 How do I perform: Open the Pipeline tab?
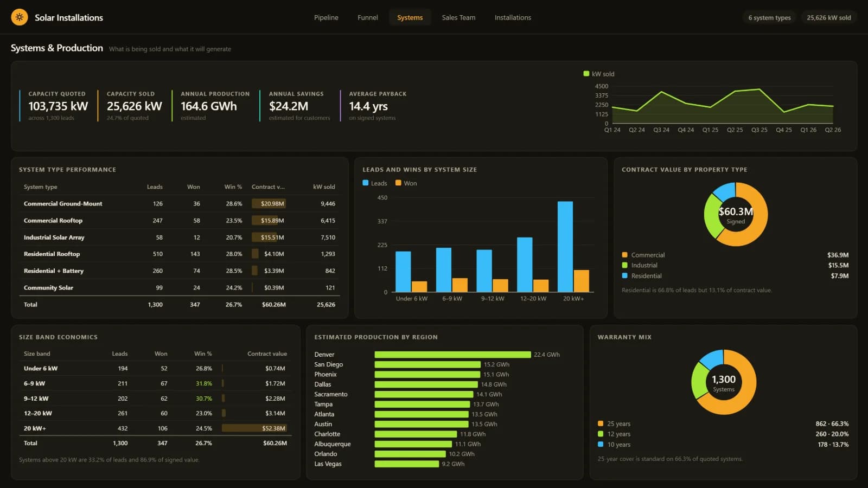click(x=326, y=17)
